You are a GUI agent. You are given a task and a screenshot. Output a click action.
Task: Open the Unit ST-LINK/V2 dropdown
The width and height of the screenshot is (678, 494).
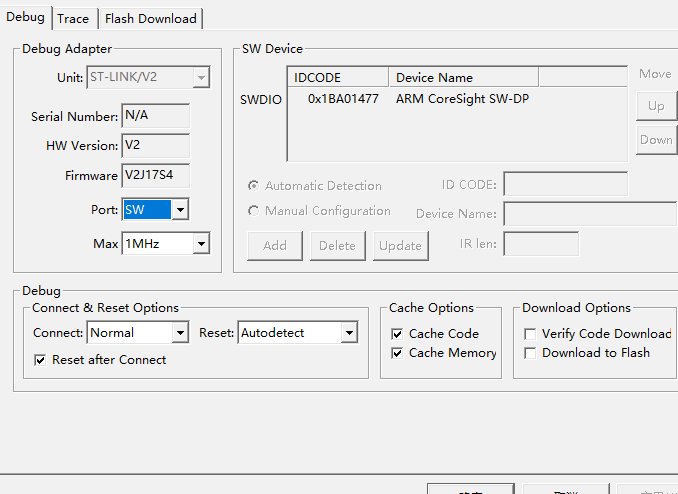(x=149, y=77)
